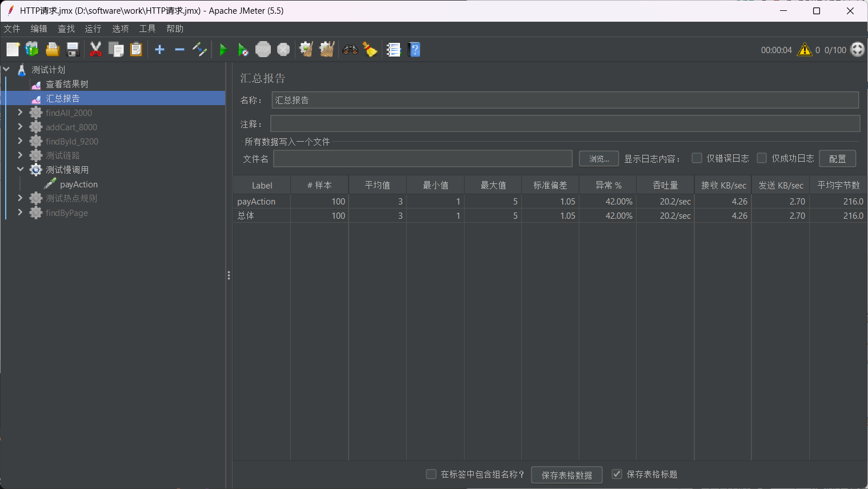
Task: Enable the 仅错误日志 checkbox
Action: pos(697,158)
